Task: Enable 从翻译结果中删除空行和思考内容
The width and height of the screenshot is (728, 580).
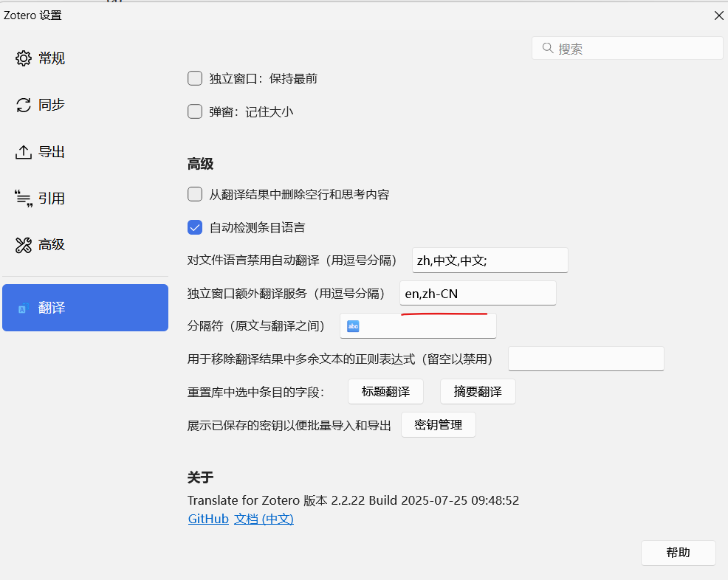Action: pos(195,194)
